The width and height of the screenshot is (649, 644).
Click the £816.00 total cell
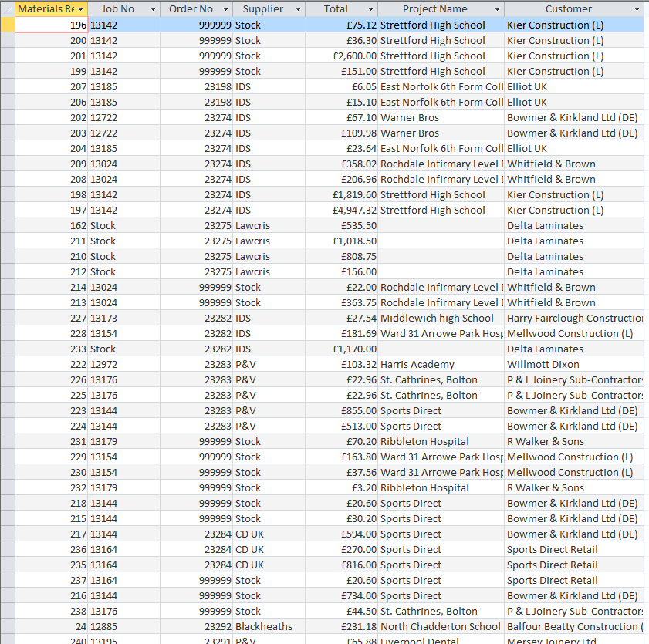point(341,565)
